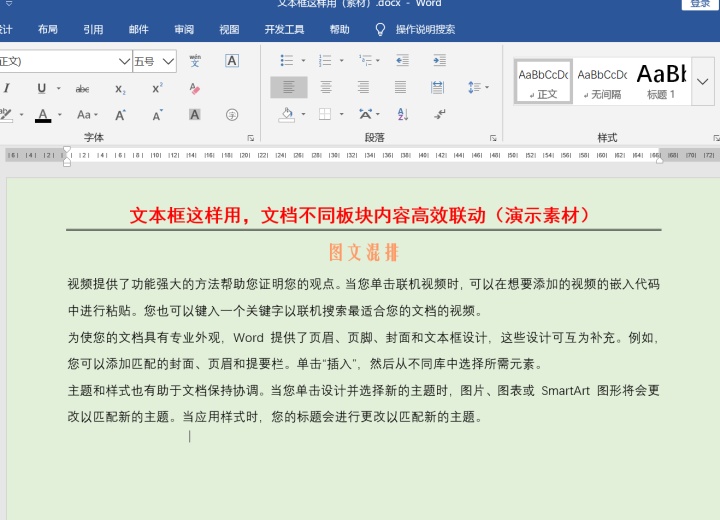720x520 pixels.
Task: Apply 正文 style
Action: point(543,83)
